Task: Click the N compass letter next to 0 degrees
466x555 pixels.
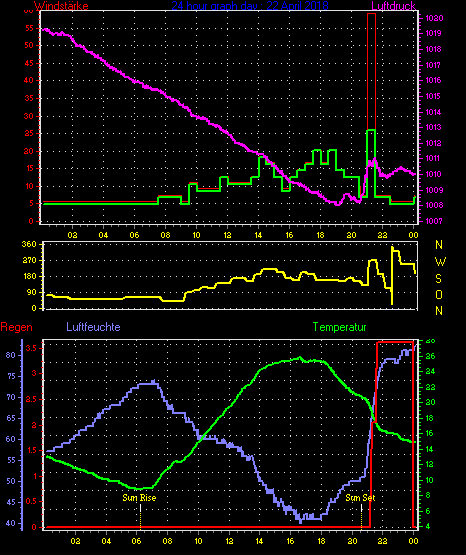Action: pos(439,311)
